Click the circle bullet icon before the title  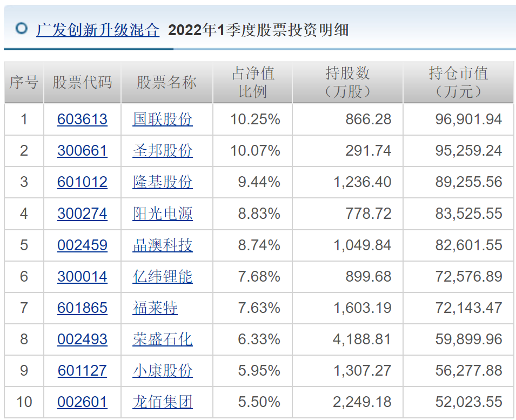tap(22, 29)
